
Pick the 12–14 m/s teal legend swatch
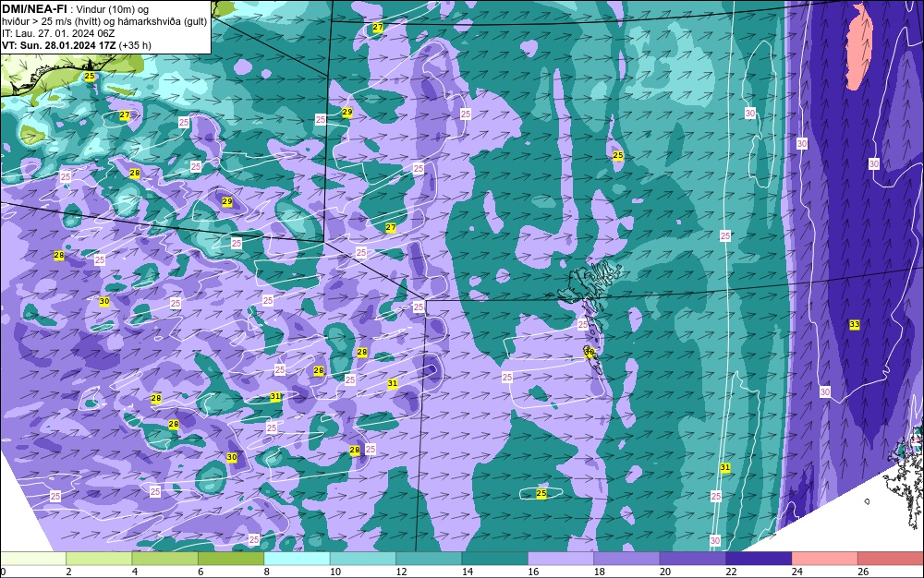[x=429, y=559]
